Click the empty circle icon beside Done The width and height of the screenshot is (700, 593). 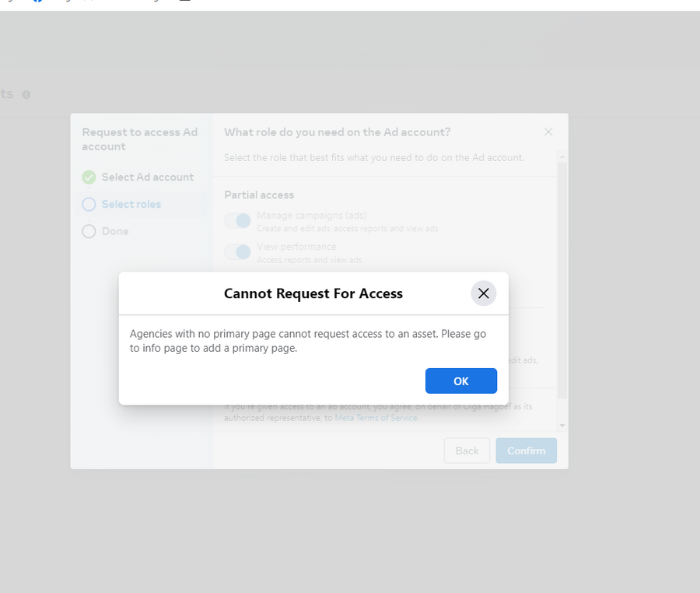[x=89, y=232]
